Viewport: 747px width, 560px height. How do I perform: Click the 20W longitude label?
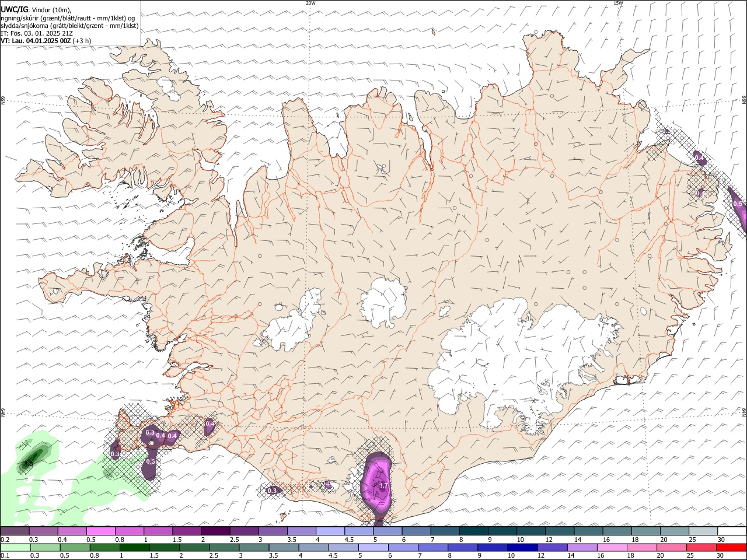pyautogui.click(x=310, y=3)
